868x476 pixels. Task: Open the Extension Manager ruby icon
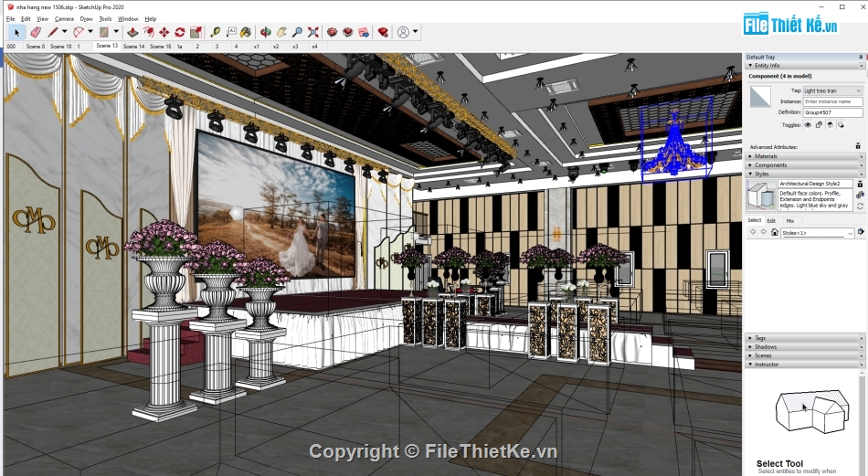click(383, 33)
